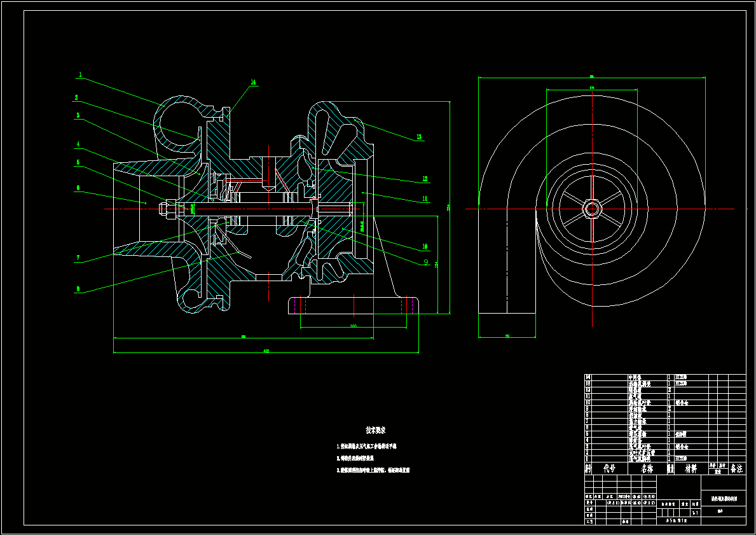Click the 1:1 scale cell in the title block
This screenshot has height=535, width=756.
tap(695, 513)
